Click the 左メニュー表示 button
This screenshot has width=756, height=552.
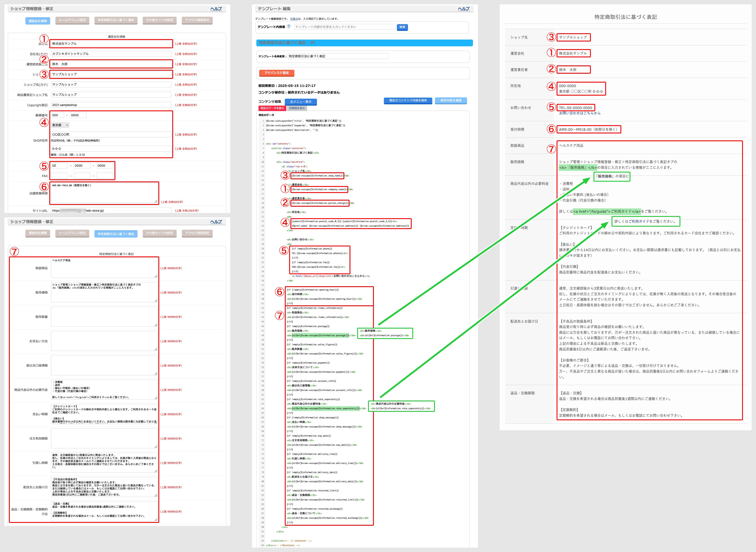point(300,101)
